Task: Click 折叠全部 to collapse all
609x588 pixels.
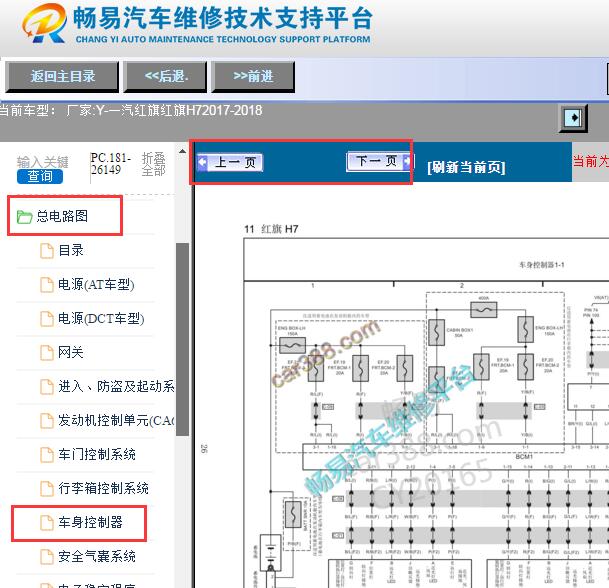Action: [x=153, y=164]
